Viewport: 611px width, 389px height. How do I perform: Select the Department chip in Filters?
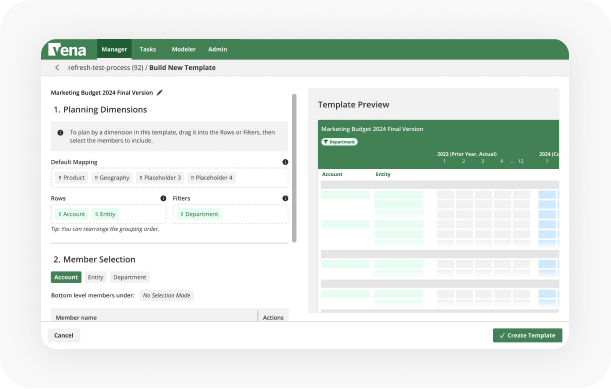click(x=199, y=214)
